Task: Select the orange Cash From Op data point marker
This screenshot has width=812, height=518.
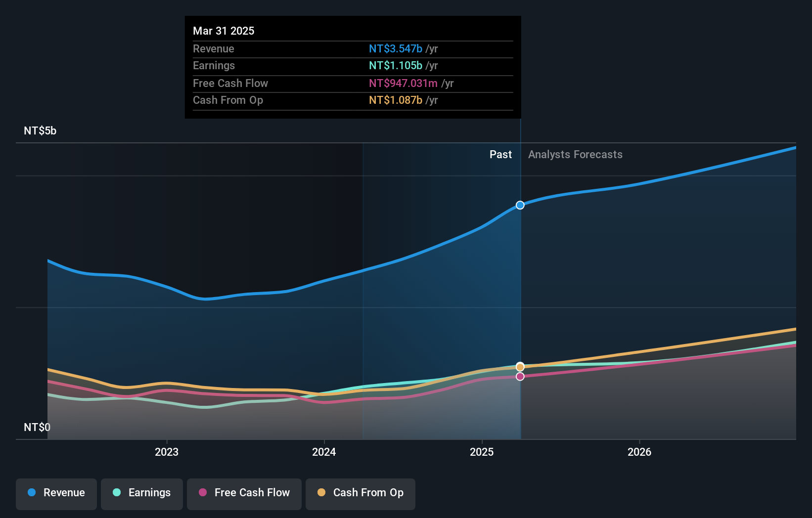Action: (x=520, y=367)
